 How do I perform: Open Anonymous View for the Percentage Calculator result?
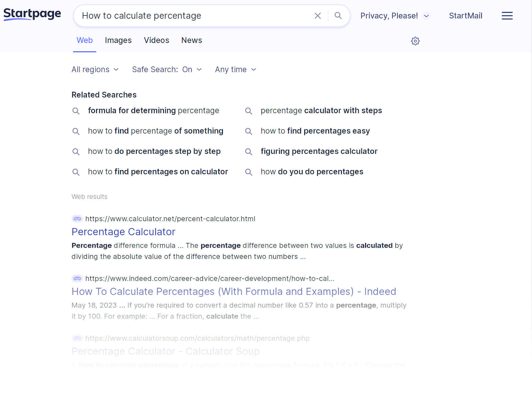coord(77,219)
